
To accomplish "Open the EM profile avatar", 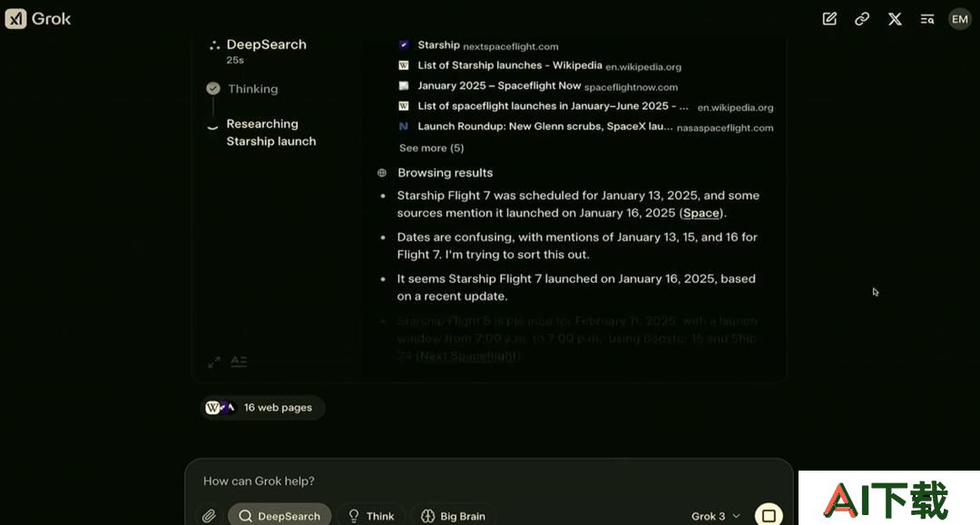I will 959,19.
